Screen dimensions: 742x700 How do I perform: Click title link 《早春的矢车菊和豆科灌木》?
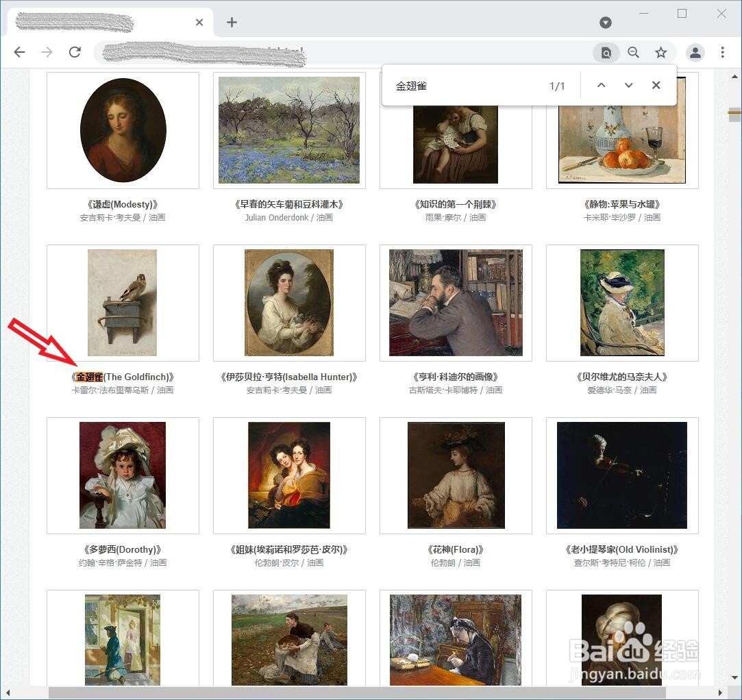point(289,204)
